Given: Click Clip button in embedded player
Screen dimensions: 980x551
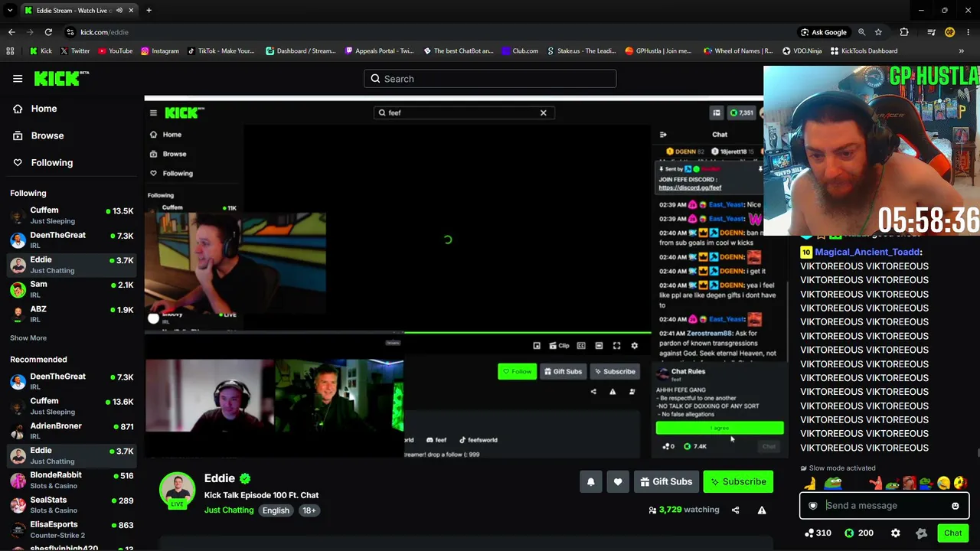Looking at the screenshot, I should click(x=559, y=346).
